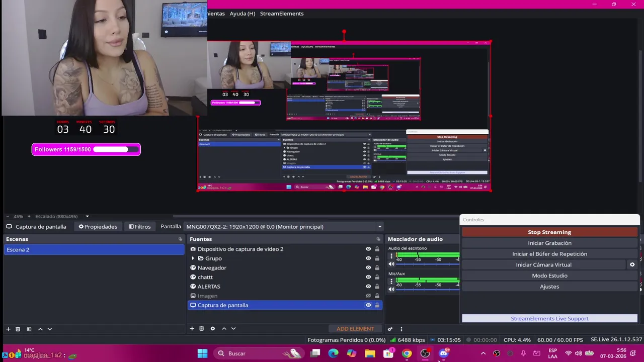Mute Mic/Aux speaker icon

[391, 290]
